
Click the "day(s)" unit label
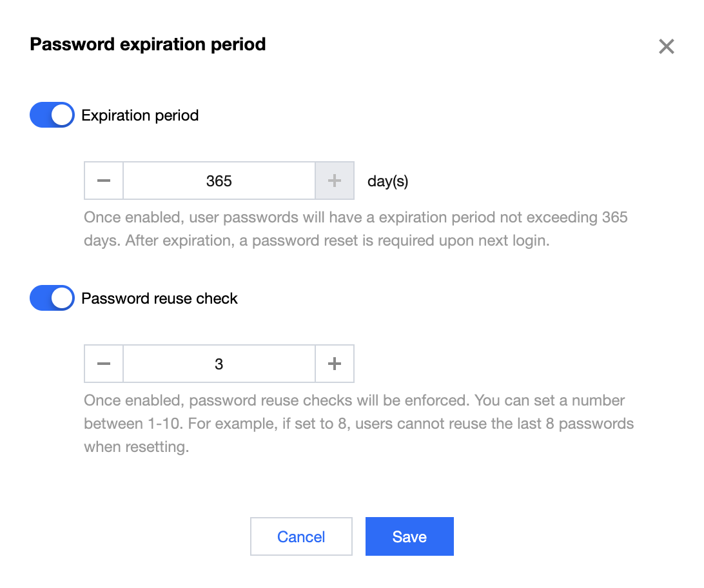pos(387,181)
